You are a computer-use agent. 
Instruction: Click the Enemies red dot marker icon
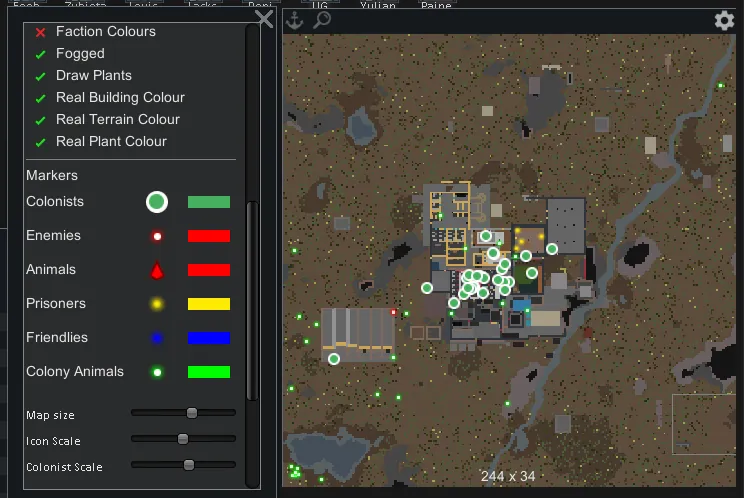pyautogui.click(x=157, y=237)
